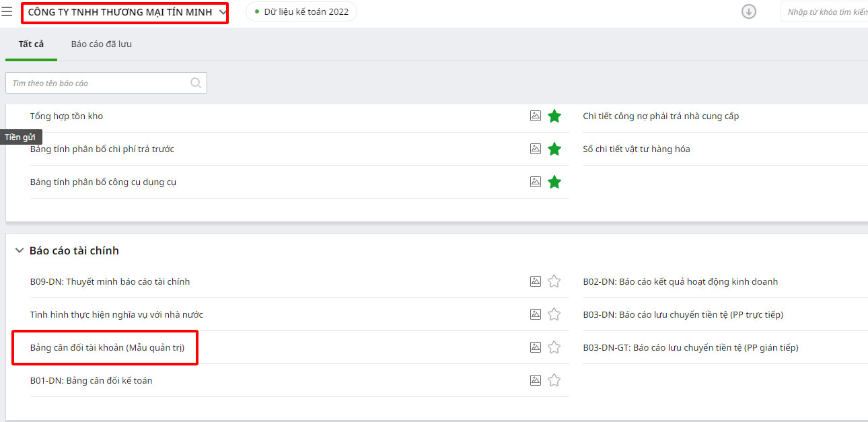
Task: Toggle star for Bảng tính phân bổ chi phí trả trước
Action: coord(554,149)
